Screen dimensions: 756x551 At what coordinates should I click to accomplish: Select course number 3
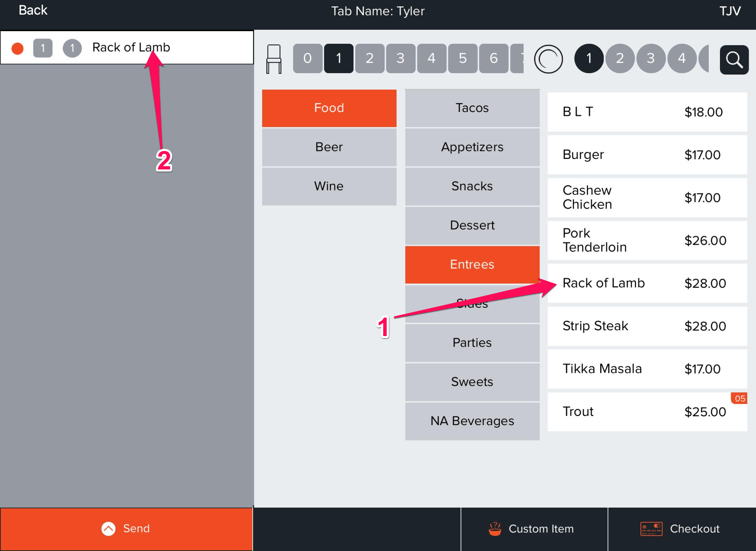pos(651,58)
